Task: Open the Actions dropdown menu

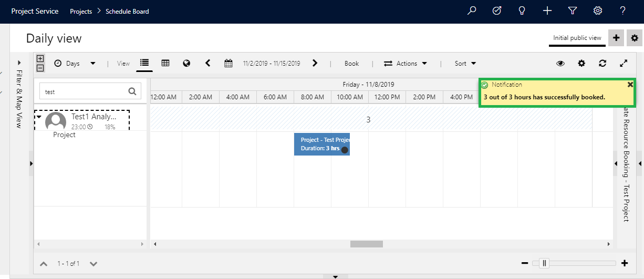Action: tap(406, 64)
